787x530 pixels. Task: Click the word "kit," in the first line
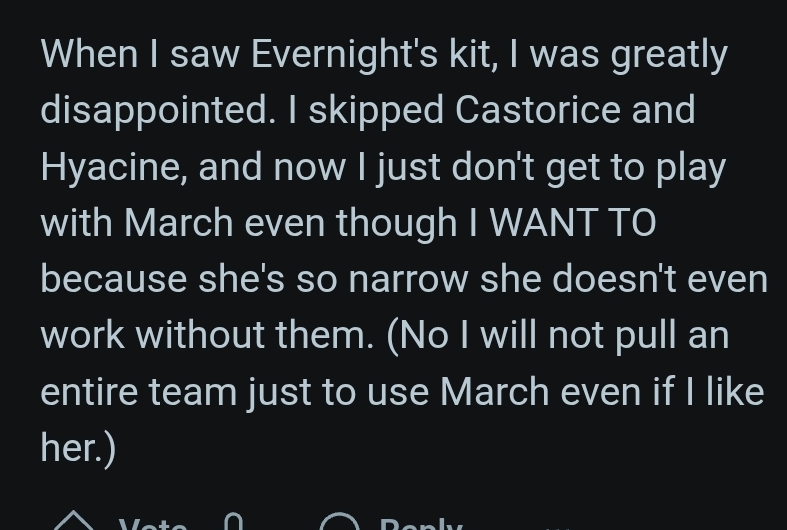pos(470,54)
